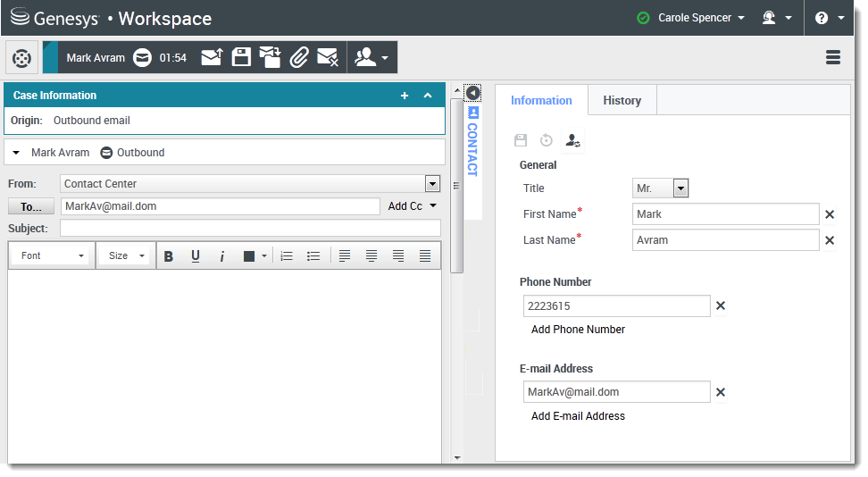This screenshot has height=477, width=868.
Task: Click the email transfer icon
Action: 271,57
